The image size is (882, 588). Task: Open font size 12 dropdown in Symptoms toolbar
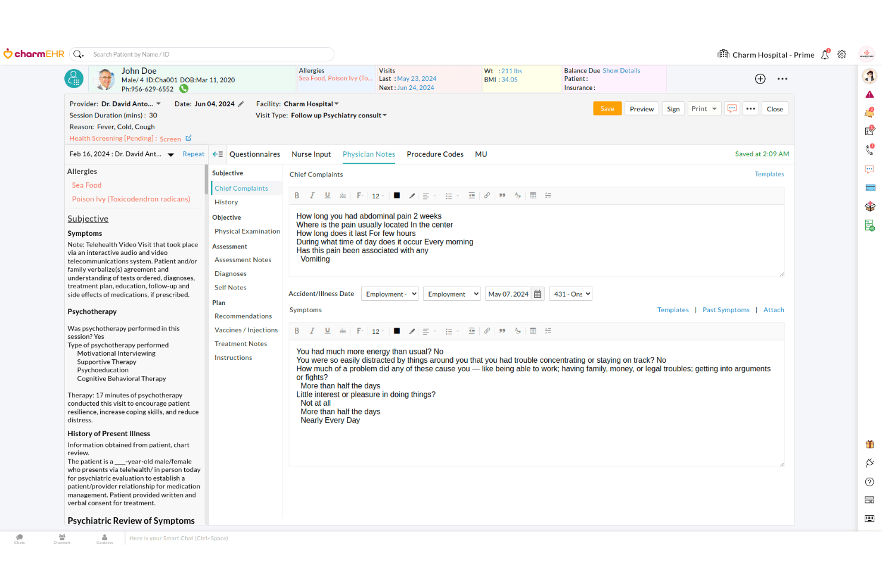[377, 331]
